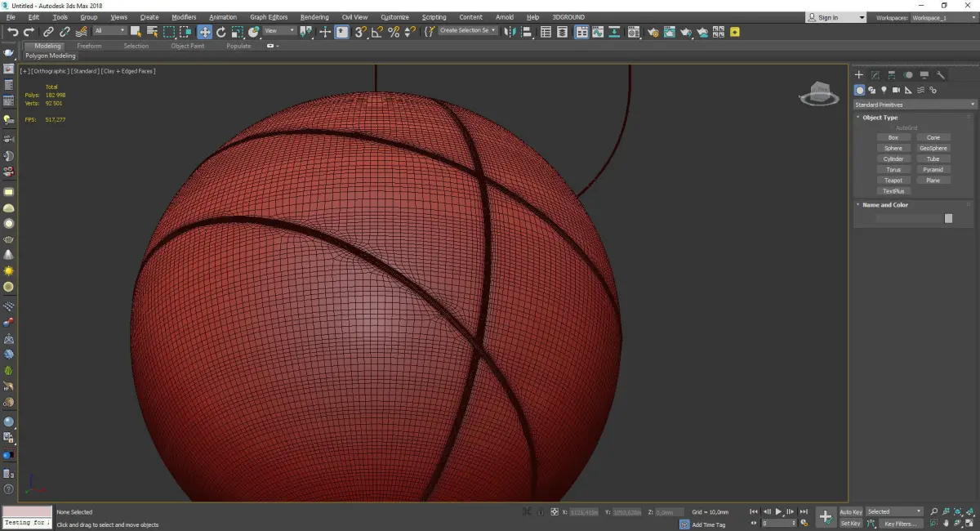
Task: Select the Lights category icon
Action: 884,90
